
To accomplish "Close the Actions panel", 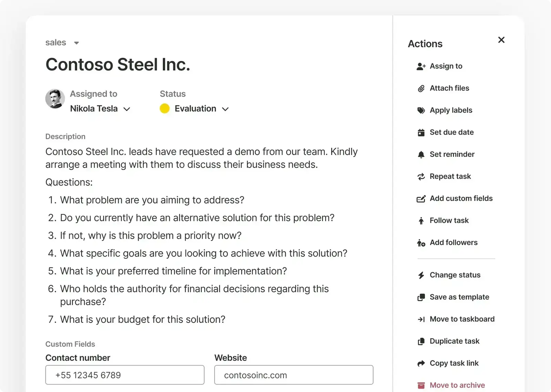I will click(501, 40).
